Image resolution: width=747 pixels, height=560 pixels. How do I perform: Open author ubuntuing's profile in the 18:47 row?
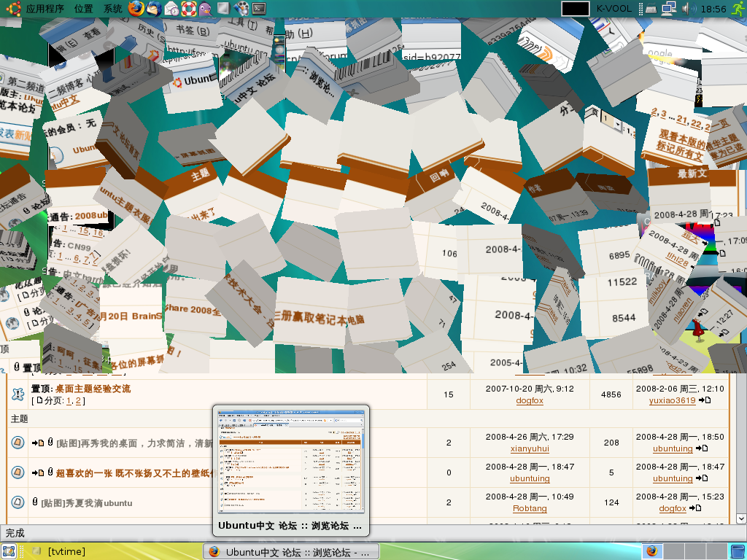[x=530, y=478]
